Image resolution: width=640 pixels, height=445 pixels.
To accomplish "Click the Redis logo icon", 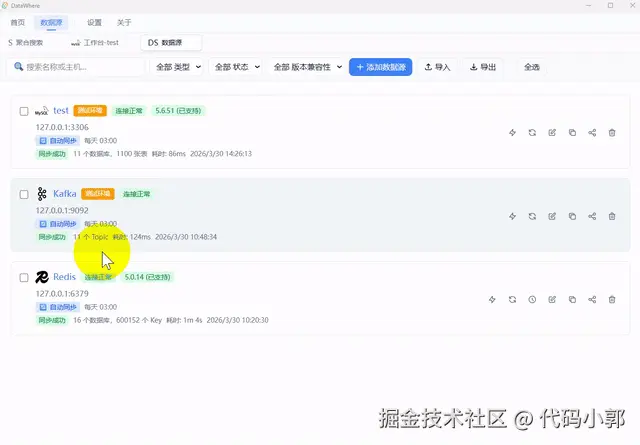I will pyautogui.click(x=42, y=277).
